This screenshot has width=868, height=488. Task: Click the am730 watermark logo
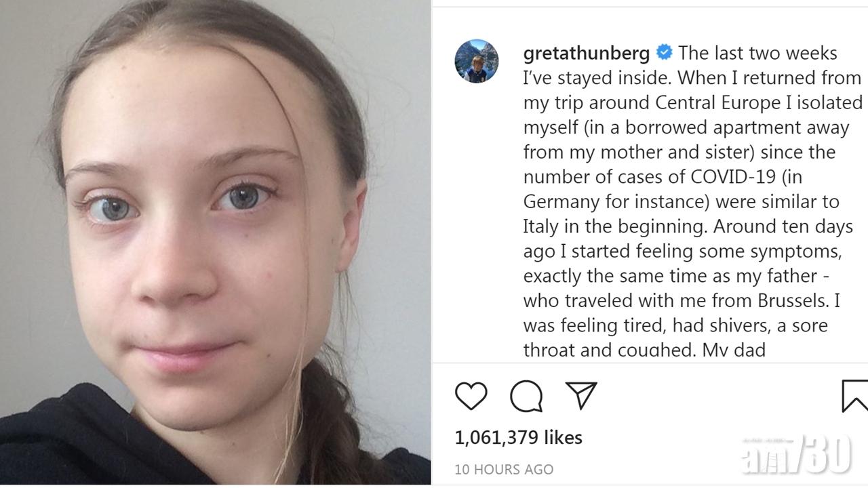pos(796,454)
